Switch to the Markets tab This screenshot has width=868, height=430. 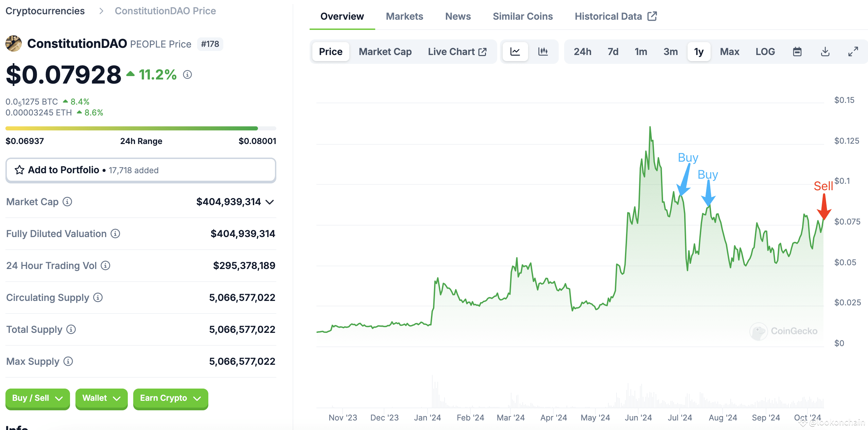404,16
